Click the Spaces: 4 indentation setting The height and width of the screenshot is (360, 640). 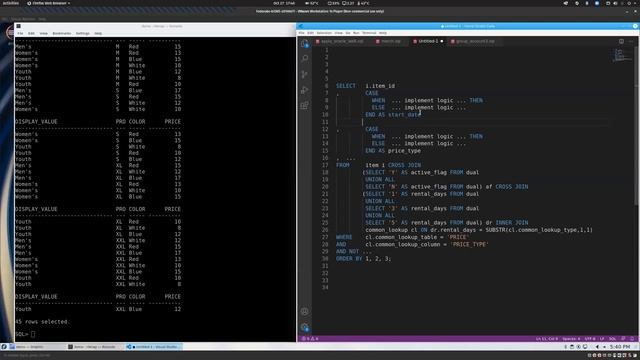pyautogui.click(x=571, y=339)
